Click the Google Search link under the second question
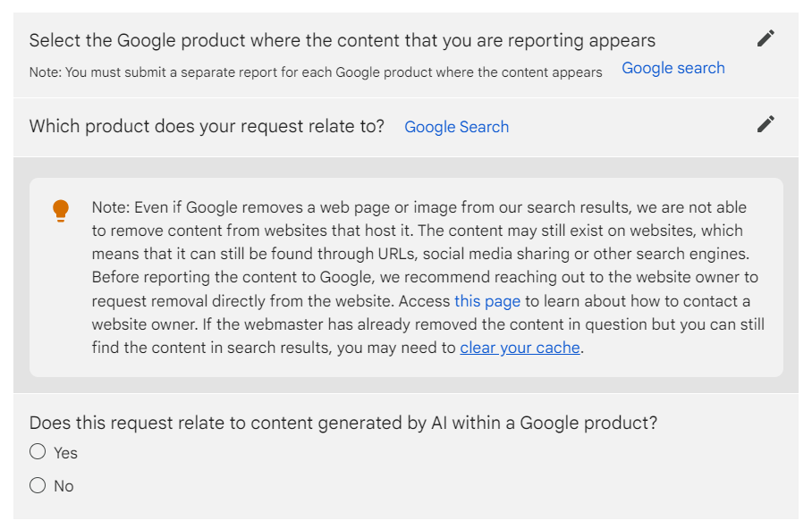This screenshot has height=529, width=812. (456, 127)
